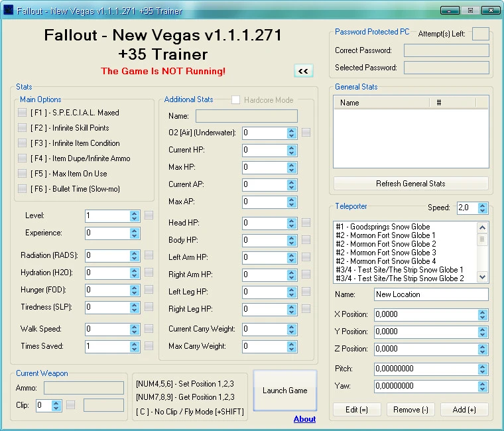
Task: Click the Max HP spinner arrows
Action: (x=292, y=168)
